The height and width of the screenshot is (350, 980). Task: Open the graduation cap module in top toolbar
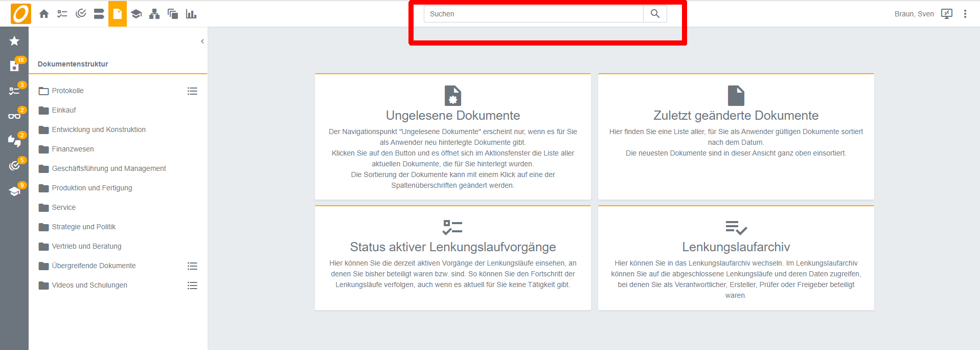click(136, 14)
